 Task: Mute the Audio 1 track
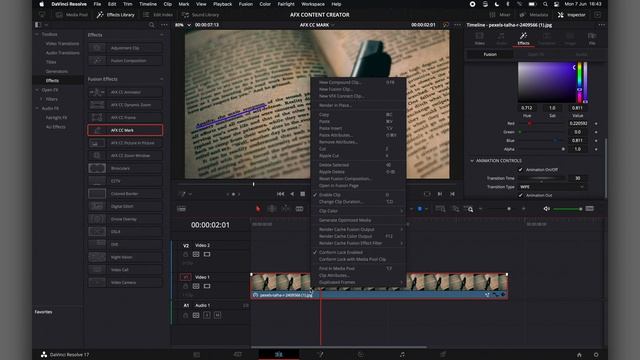pos(218,315)
